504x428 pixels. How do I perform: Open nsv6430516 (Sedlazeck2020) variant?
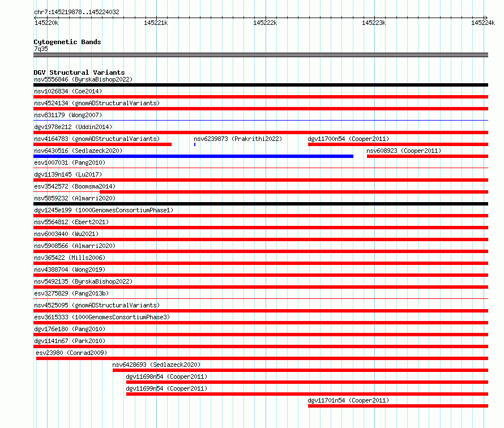tap(78, 151)
